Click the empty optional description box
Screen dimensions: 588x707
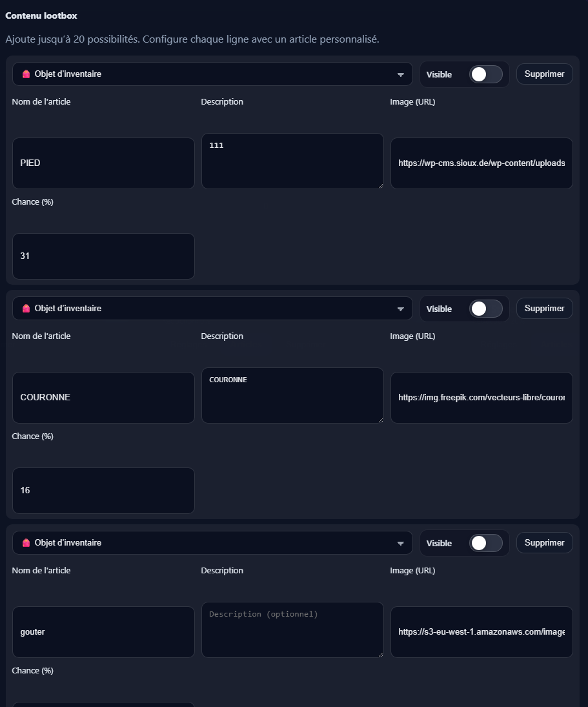(292, 630)
